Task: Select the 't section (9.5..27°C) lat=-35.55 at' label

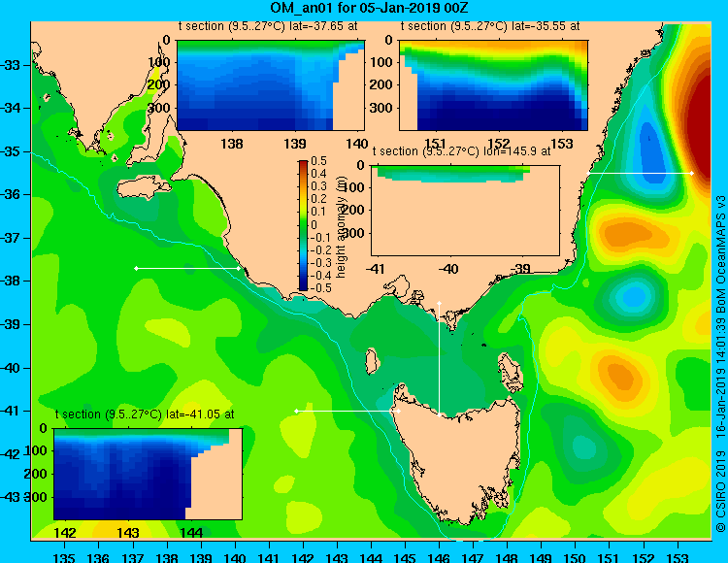Action: (x=490, y=26)
